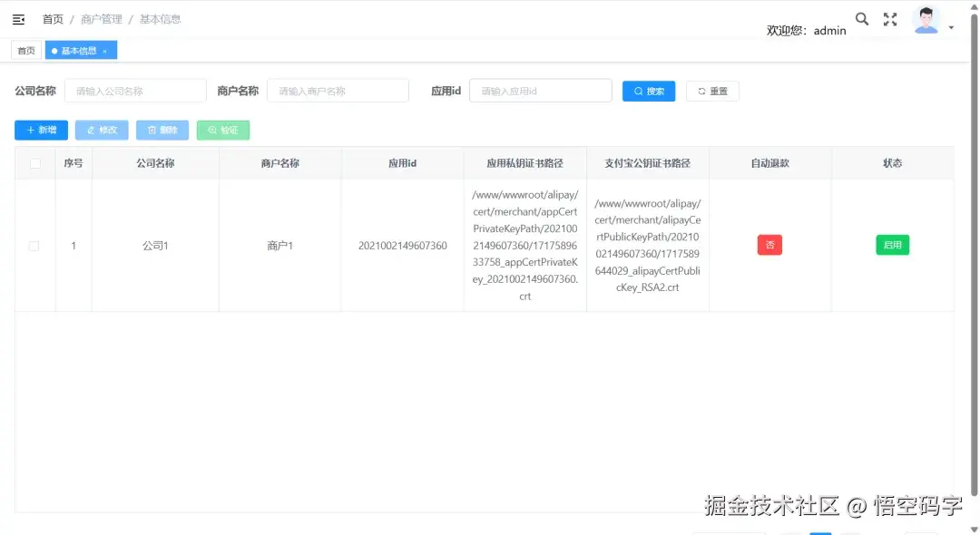Toggle the 否 auto-refund badge for 商户1
Viewport: 980px width, 535px height.
tap(769, 245)
